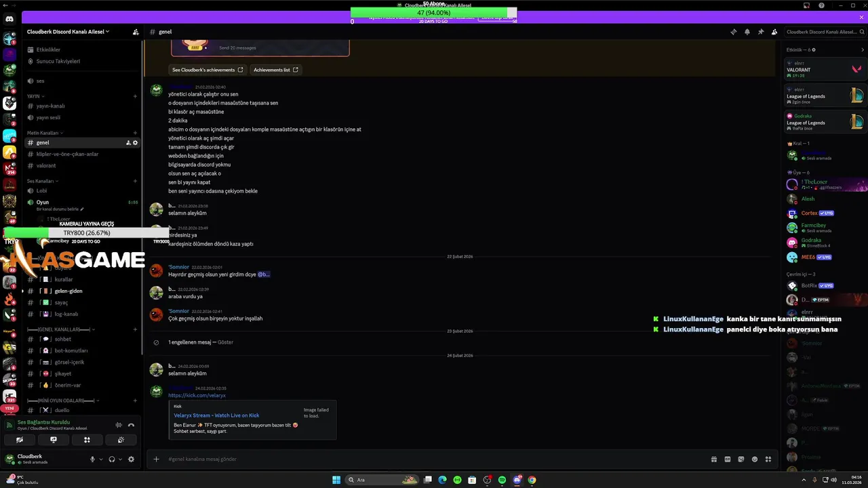868x488 pixels.
Task: Open the soundboard in voice panel
Action: [x=121, y=440]
